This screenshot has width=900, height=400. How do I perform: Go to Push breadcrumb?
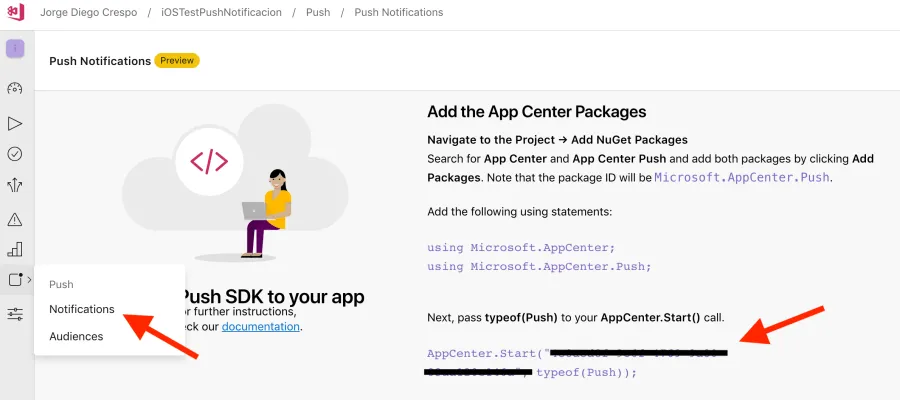pos(318,12)
